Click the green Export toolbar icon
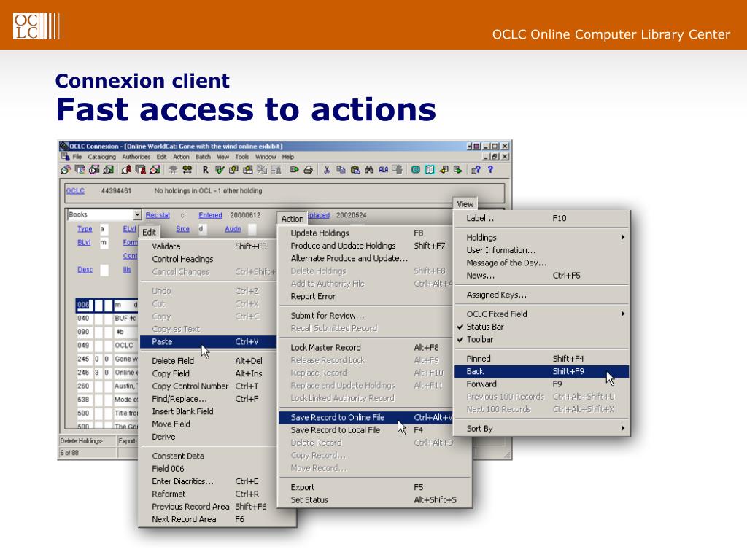Image resolution: width=747 pixels, height=560 pixels. 294,169
